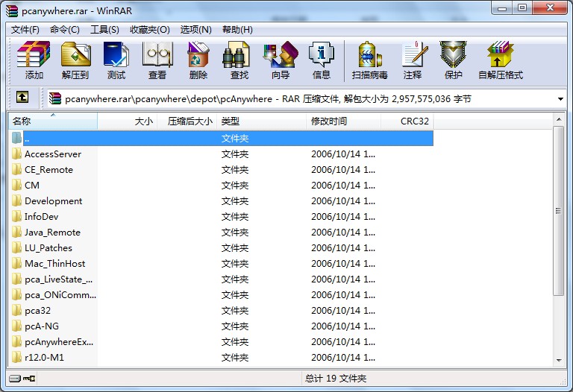The height and width of the screenshot is (392, 573).
Task: Click the LU_Patches folder icon
Action: tap(17, 248)
